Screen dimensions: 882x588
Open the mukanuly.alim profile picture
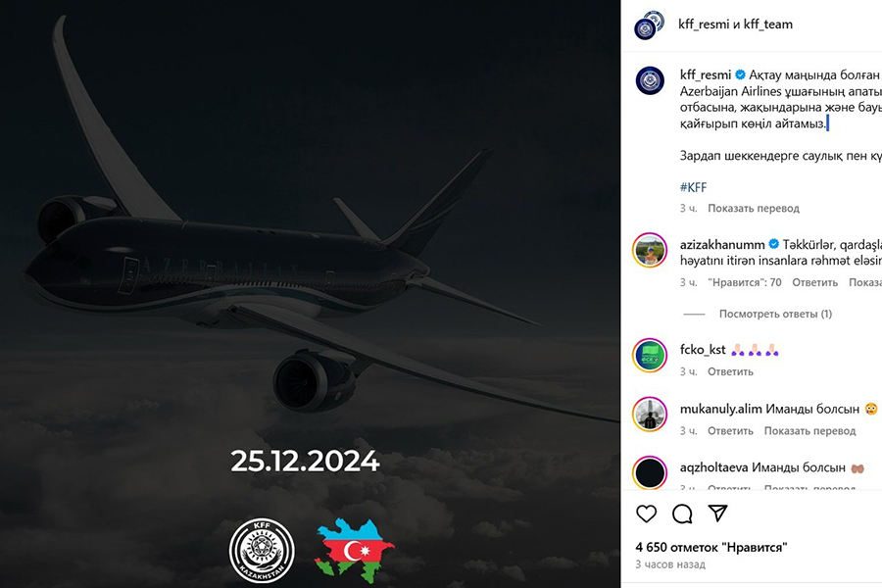pos(650,415)
